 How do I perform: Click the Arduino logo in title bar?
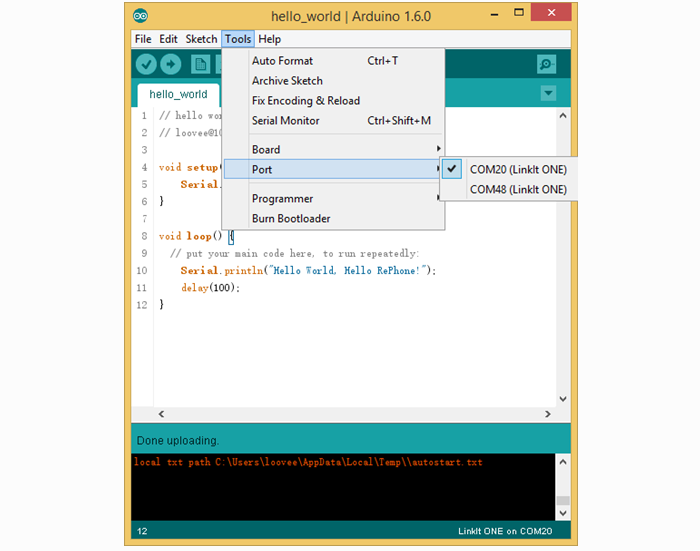tap(140, 16)
